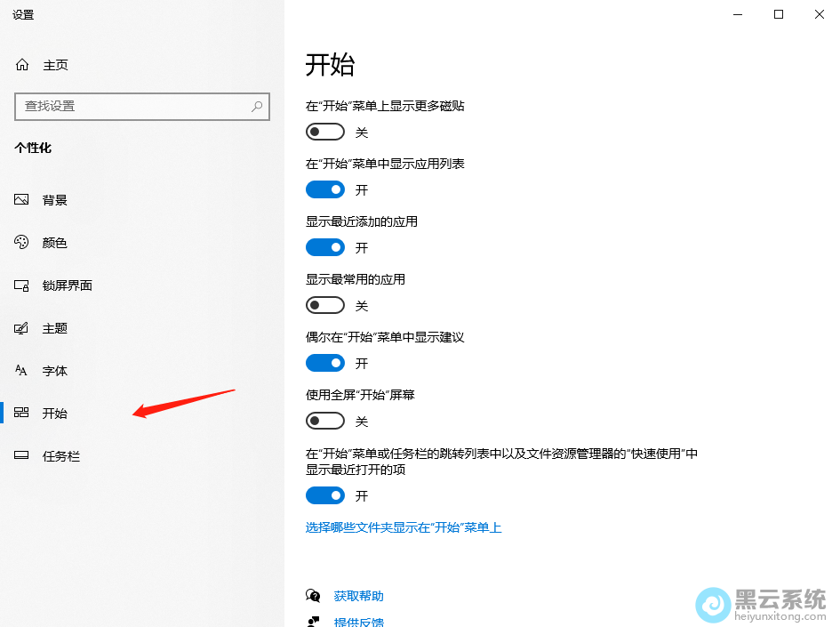Image resolution: width=840 pixels, height=627 pixels.
Task: Click the 获取帮助 link
Action: (x=358, y=595)
